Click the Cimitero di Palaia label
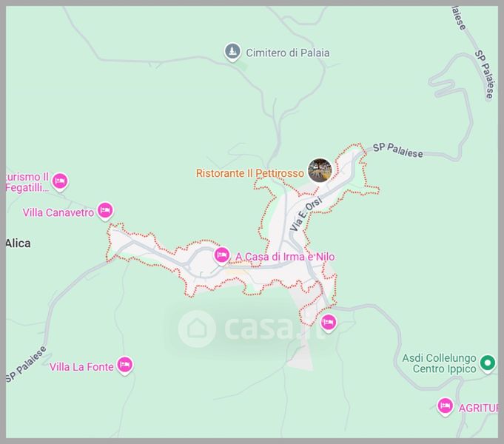This screenshot has width=504, height=444. tap(287, 53)
